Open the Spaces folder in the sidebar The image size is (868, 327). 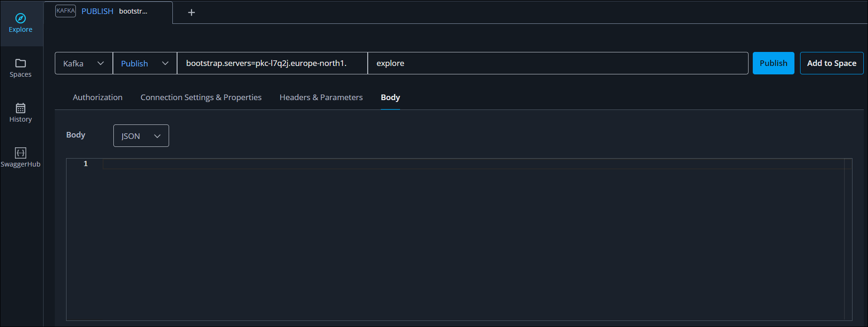(21, 68)
